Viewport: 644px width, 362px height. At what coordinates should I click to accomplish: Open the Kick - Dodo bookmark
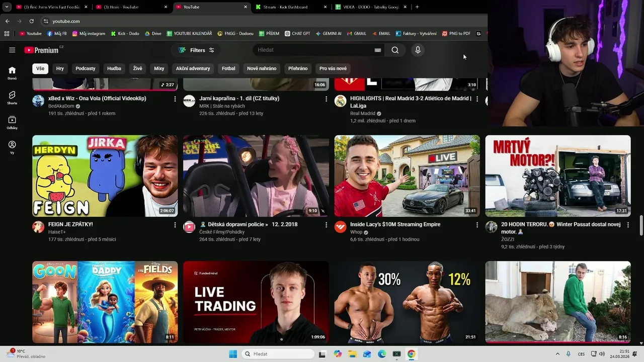[124, 34]
